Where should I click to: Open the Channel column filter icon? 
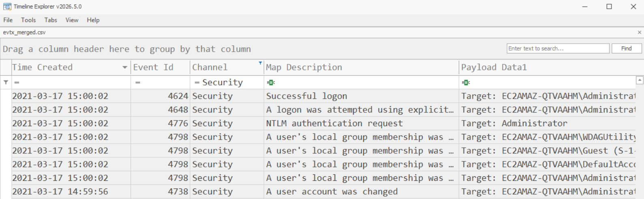pyautogui.click(x=260, y=63)
